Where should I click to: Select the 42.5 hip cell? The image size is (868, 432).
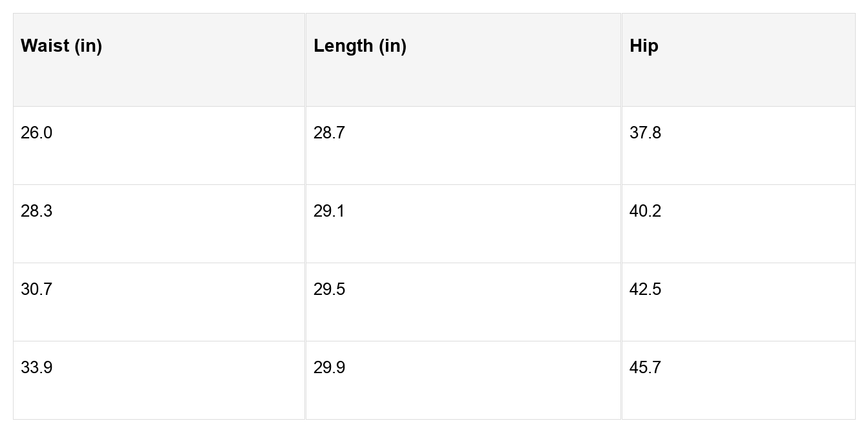646,290
